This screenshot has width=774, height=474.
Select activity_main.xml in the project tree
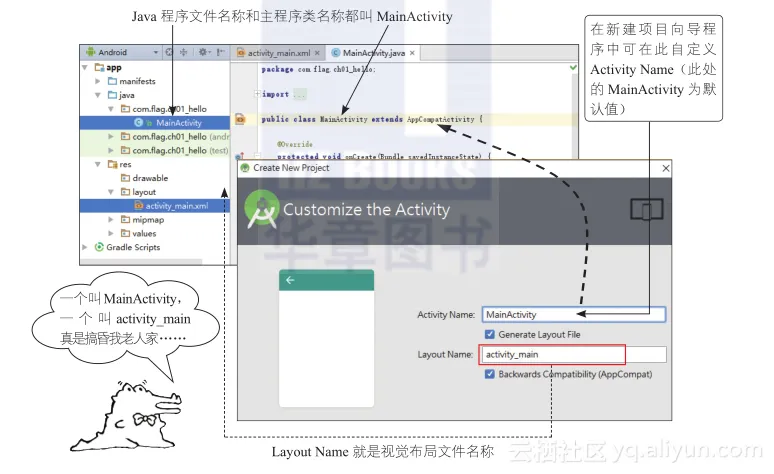click(155, 205)
